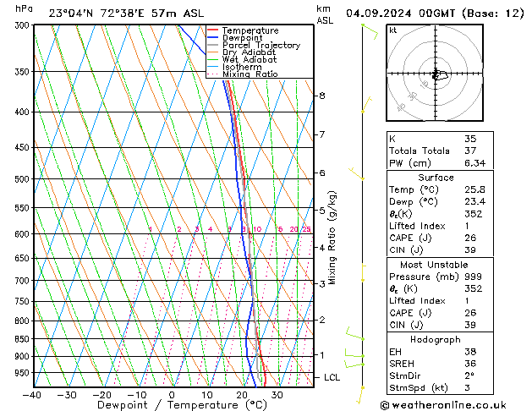Click the "hPa" pressure axis unit label
The height and width of the screenshot is (411, 532).
point(24,8)
